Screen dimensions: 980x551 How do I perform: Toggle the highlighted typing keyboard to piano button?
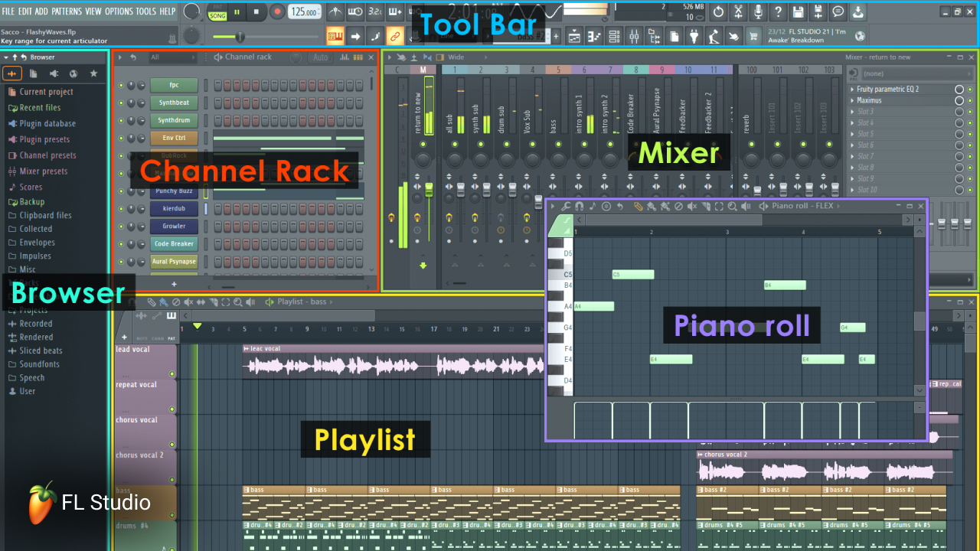[x=336, y=36]
